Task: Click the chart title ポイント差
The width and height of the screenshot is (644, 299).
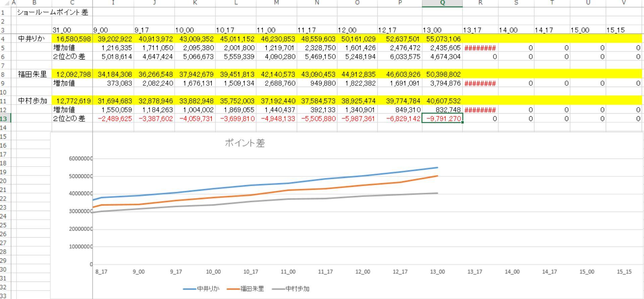Action: pos(245,143)
